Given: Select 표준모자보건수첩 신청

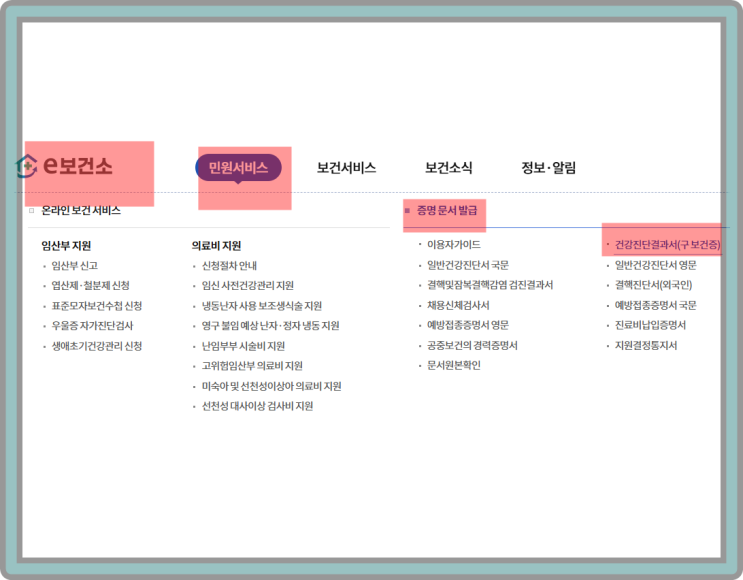Looking at the screenshot, I should [x=97, y=306].
